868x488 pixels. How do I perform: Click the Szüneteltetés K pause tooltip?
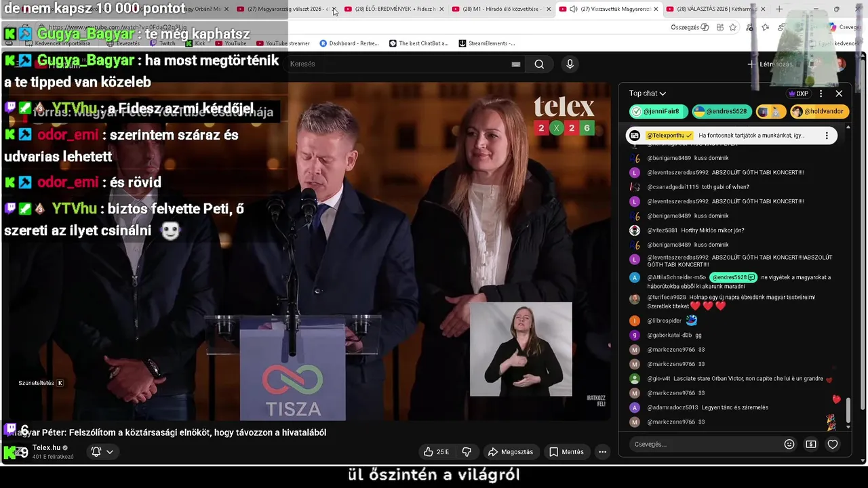click(x=41, y=383)
